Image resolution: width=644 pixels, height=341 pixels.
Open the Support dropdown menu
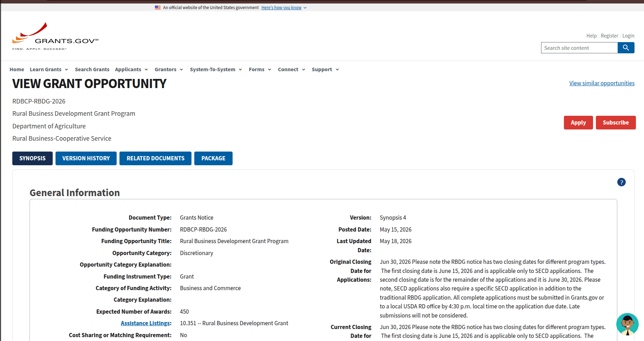pos(325,69)
